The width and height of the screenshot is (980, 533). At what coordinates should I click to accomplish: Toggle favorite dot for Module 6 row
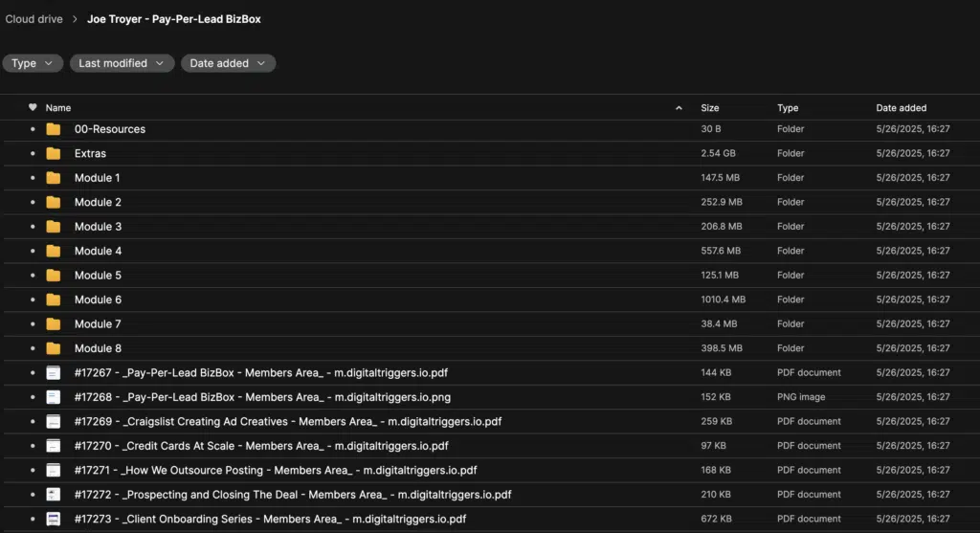click(x=33, y=300)
